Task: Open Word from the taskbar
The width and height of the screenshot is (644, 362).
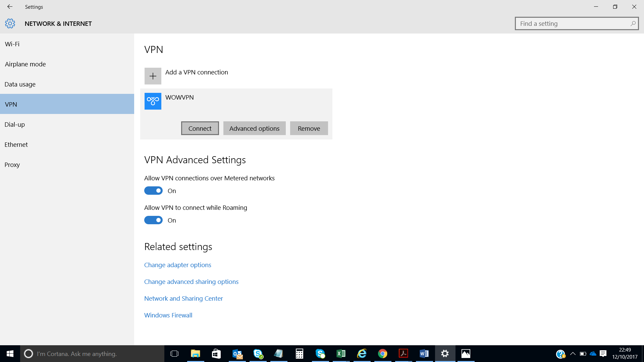Action: (424, 354)
